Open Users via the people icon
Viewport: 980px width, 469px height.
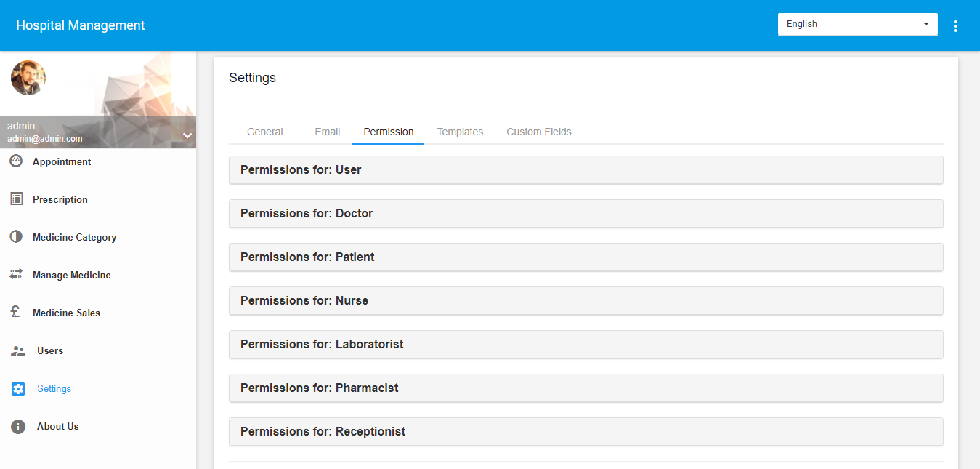click(x=17, y=350)
